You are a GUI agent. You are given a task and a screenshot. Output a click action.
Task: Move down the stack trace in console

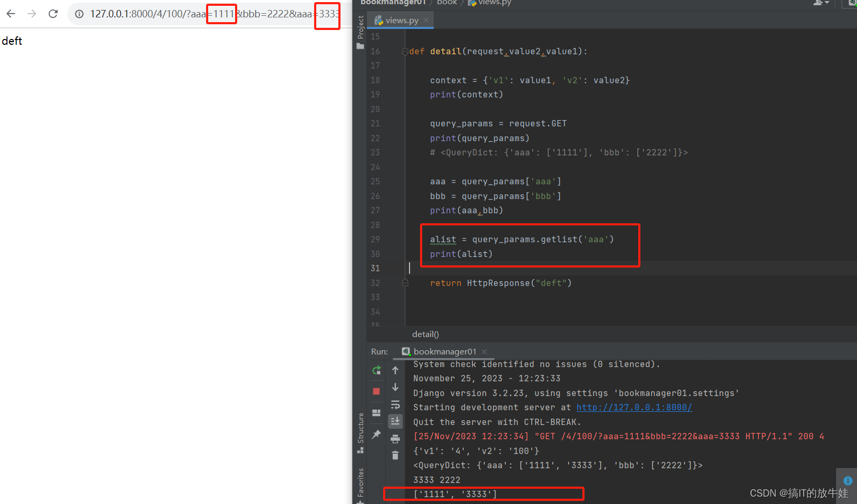pos(395,388)
